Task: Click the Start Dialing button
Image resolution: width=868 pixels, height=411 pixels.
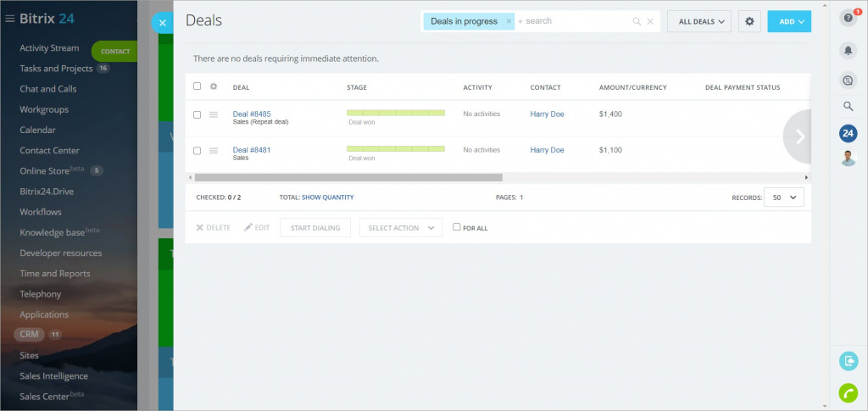Action: coord(315,227)
